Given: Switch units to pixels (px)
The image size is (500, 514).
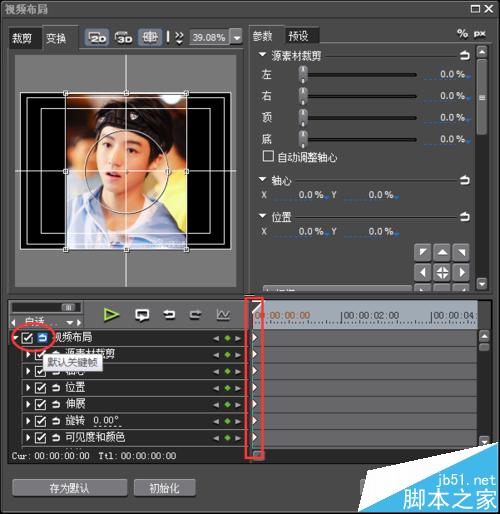Looking at the screenshot, I should tap(479, 34).
